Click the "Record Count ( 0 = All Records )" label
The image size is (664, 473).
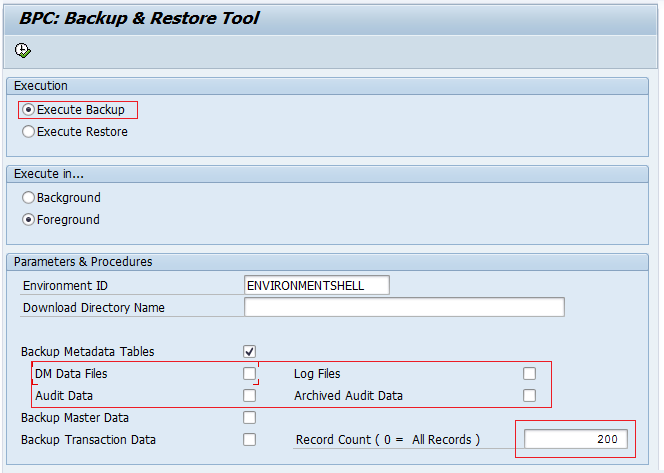(388, 440)
